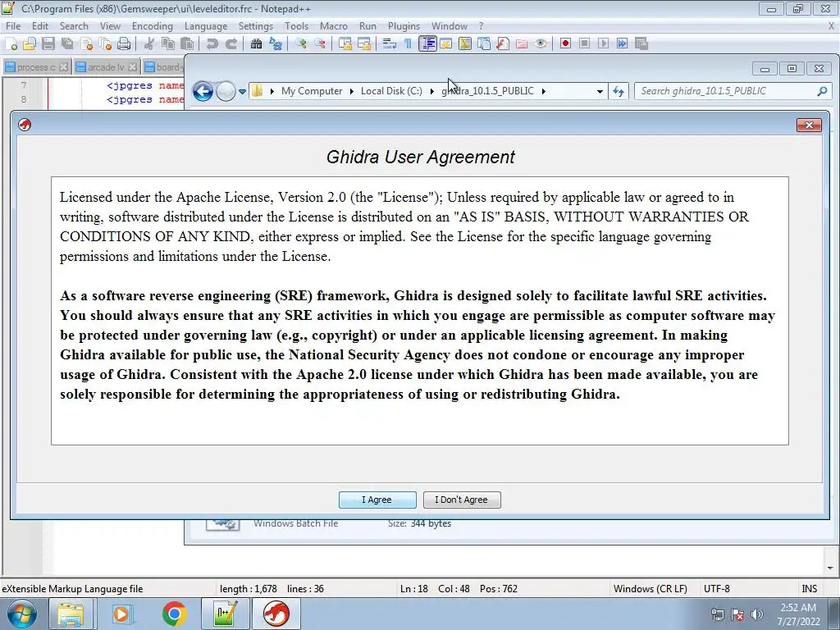Viewport: 840px width, 630px height.
Task: Open Chrome from the taskbar
Action: (174, 614)
